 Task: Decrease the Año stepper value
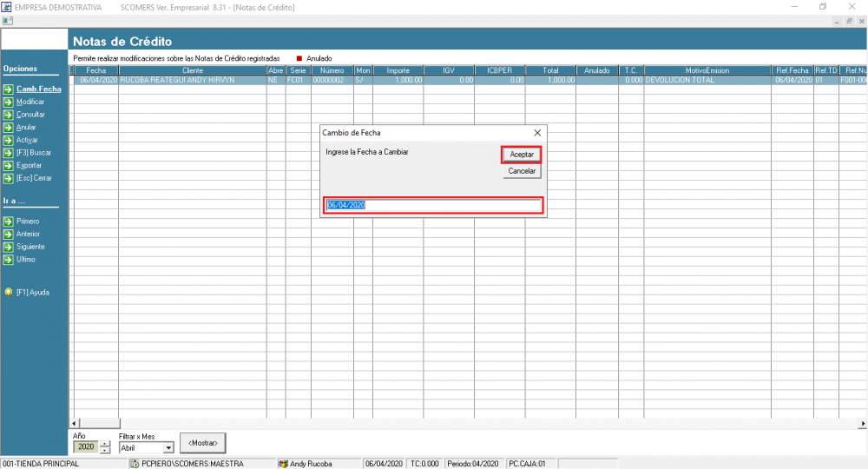[105, 450]
